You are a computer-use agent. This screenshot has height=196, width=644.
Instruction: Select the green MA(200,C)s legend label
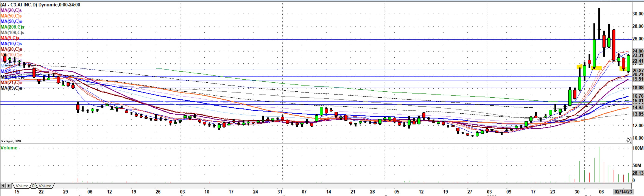coord(13,27)
